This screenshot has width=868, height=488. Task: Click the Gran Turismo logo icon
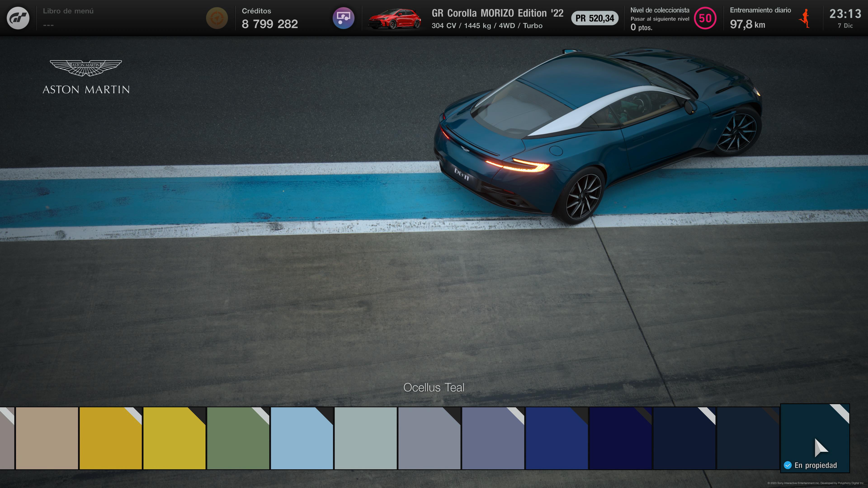click(18, 18)
